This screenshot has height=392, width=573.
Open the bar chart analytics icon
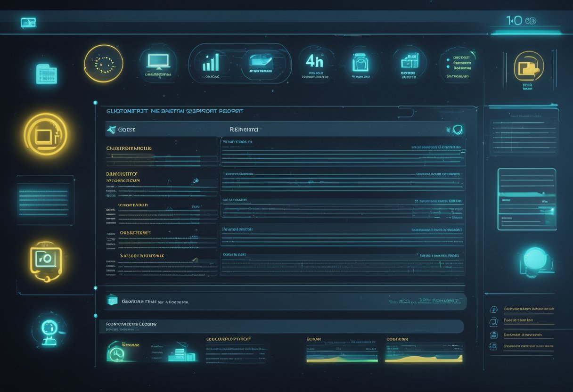coord(211,62)
